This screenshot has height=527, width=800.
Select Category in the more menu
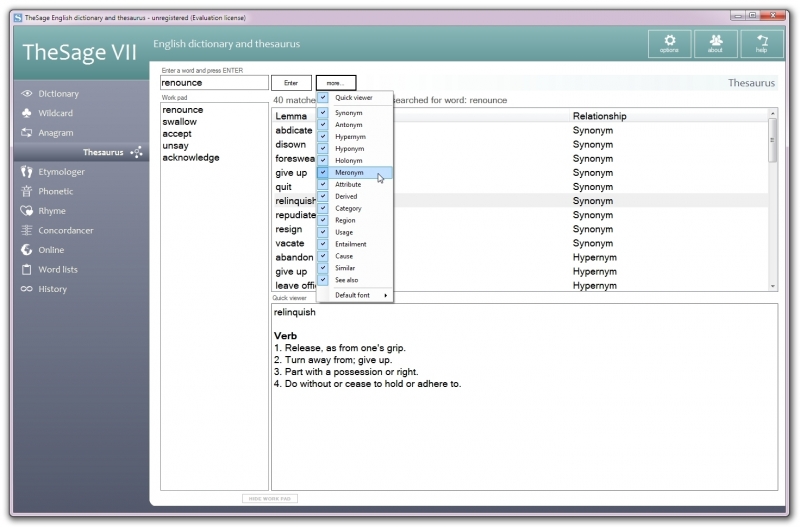pyautogui.click(x=355, y=208)
